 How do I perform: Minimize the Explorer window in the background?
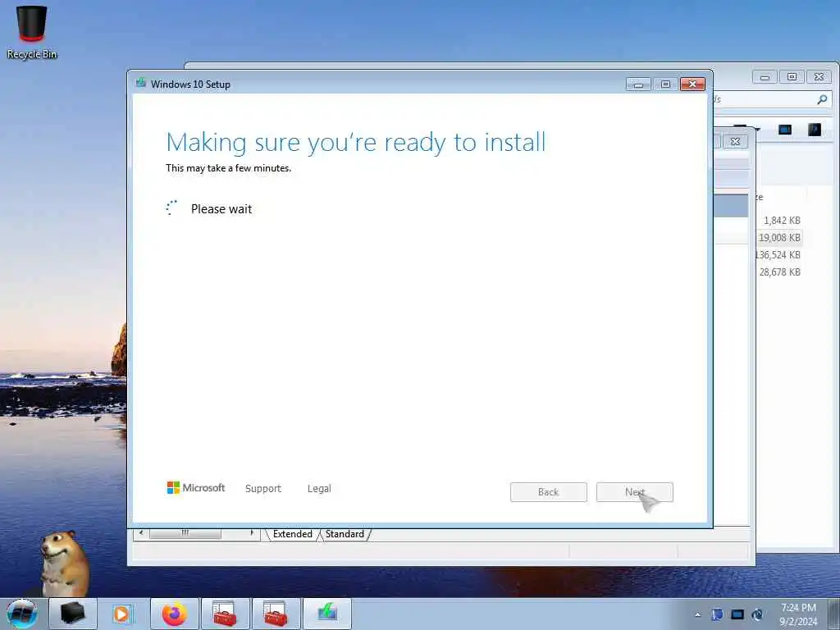[765, 77]
